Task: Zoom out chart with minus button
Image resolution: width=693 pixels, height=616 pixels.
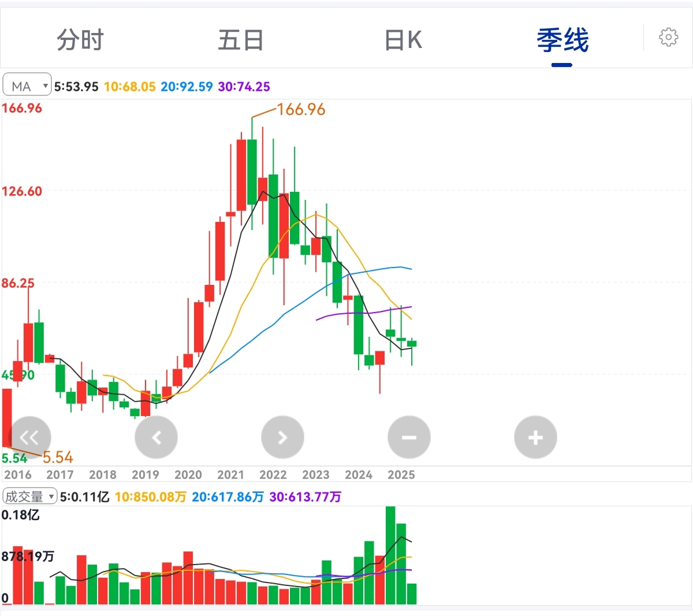Action: pyautogui.click(x=409, y=437)
